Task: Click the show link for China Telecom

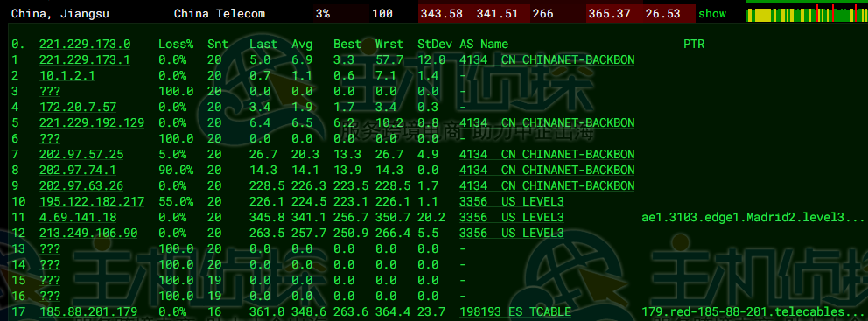Action: click(712, 14)
